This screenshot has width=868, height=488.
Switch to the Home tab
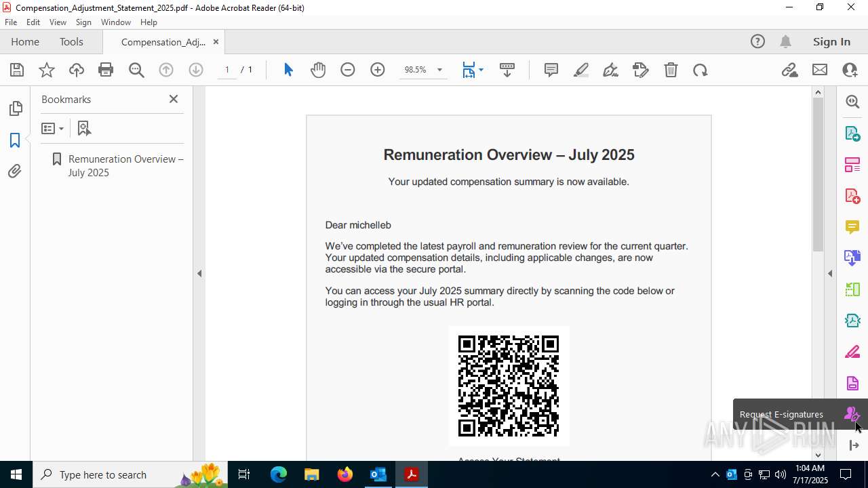click(x=25, y=41)
